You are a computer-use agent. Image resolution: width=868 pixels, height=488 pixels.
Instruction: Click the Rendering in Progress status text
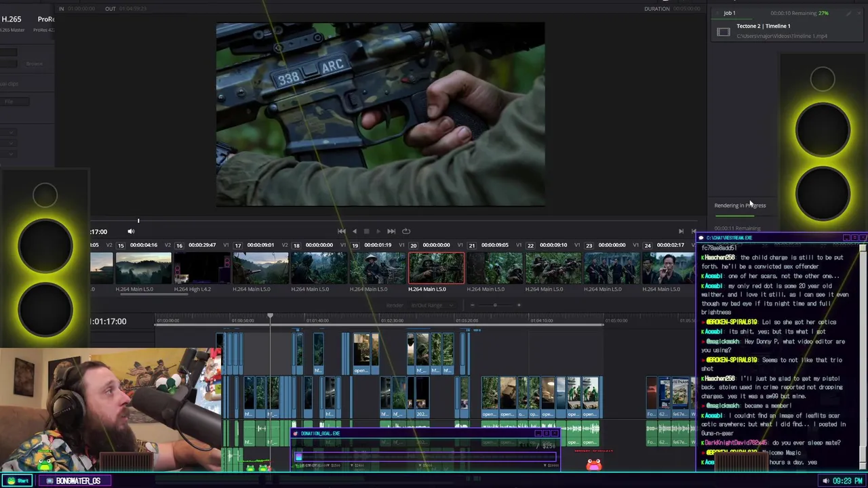[740, 205]
